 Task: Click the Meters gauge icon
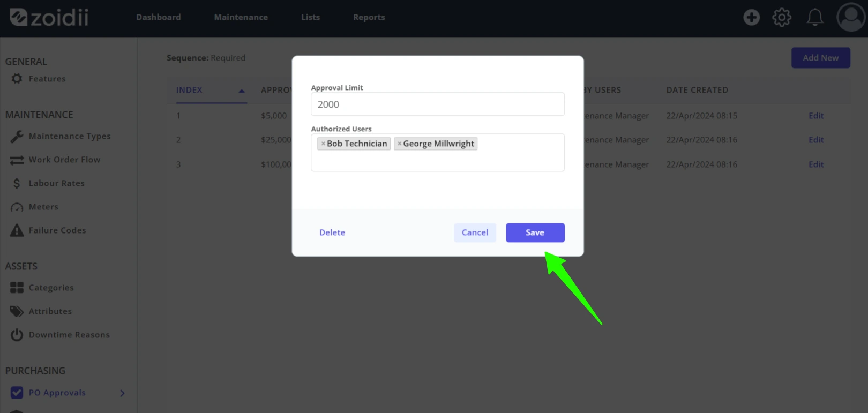(x=17, y=207)
